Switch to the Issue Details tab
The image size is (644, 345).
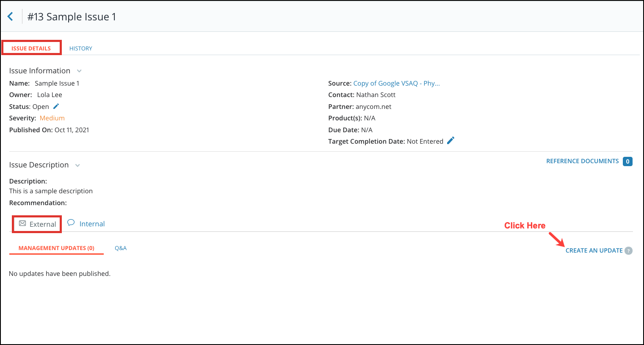coord(31,48)
